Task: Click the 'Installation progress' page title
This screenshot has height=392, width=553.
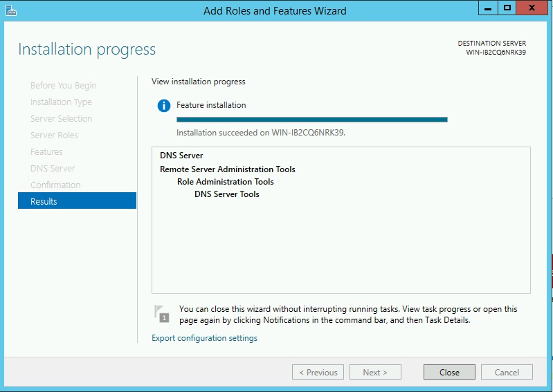Action: click(87, 49)
